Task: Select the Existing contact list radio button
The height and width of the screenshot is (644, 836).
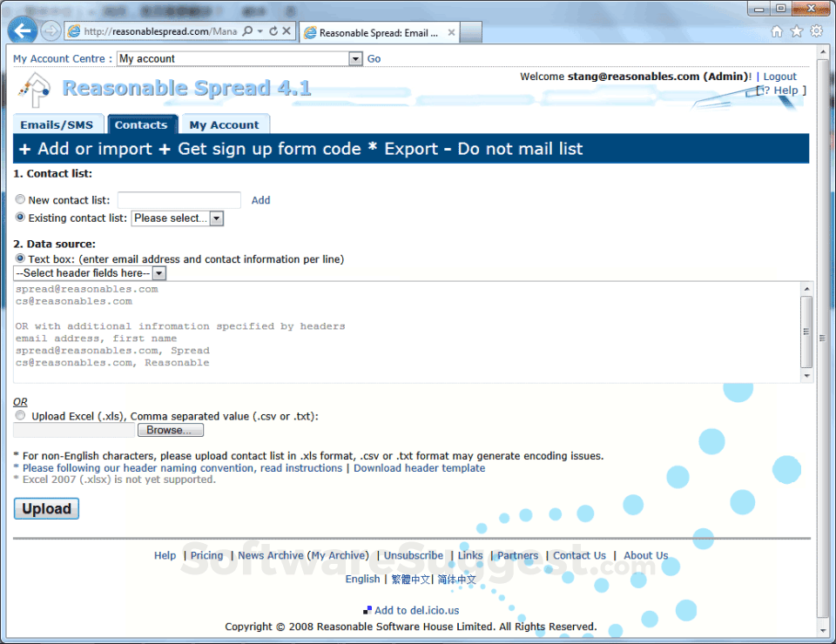Action: (20, 218)
